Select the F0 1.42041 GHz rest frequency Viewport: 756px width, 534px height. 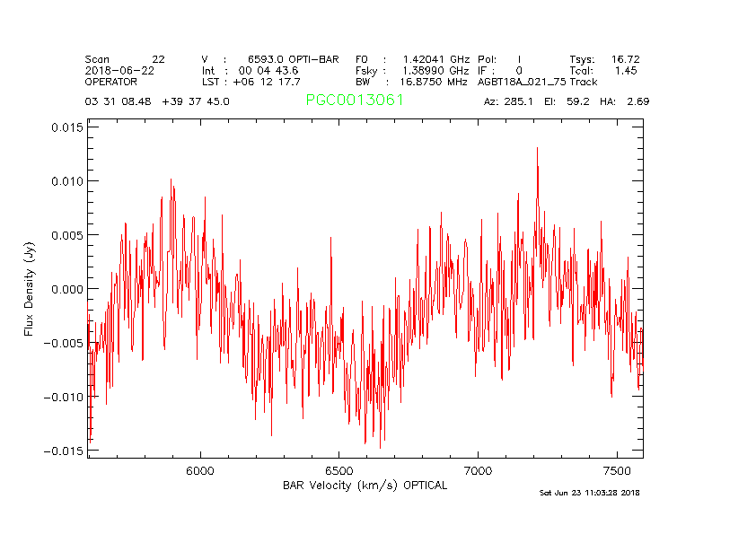(x=412, y=59)
